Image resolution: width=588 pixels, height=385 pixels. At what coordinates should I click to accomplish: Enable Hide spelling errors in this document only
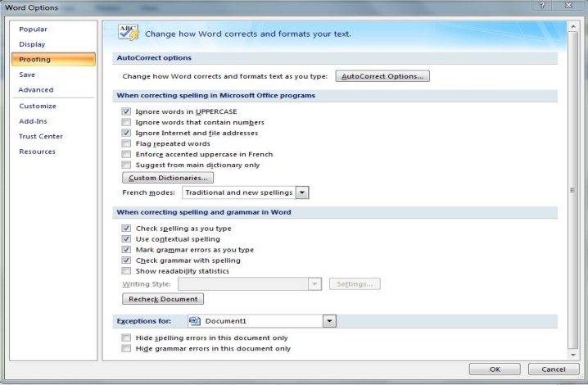click(x=126, y=337)
